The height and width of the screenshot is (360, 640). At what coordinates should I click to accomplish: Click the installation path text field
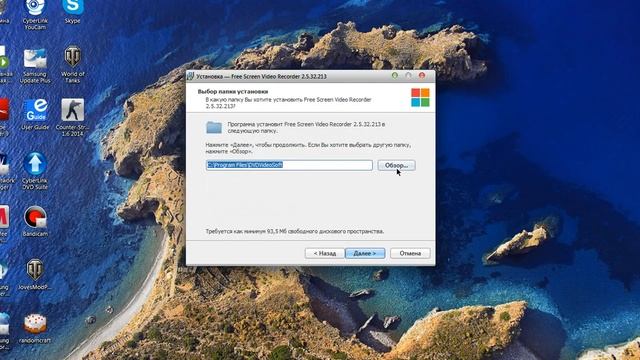[289, 165]
